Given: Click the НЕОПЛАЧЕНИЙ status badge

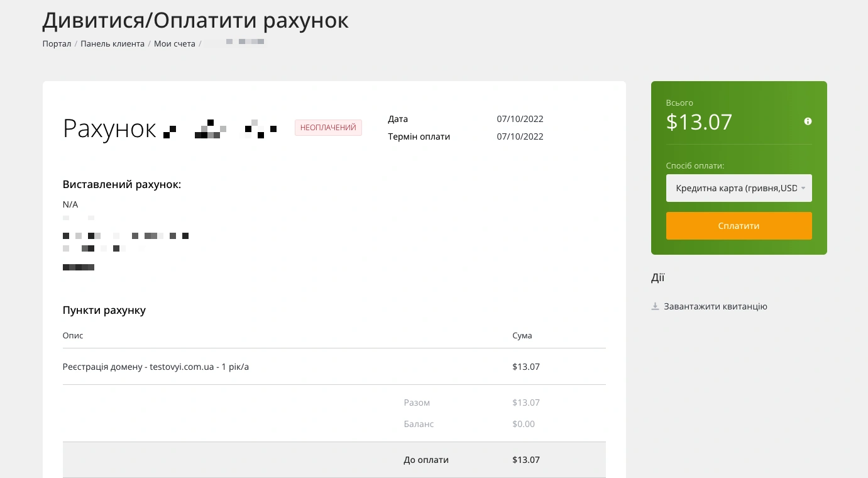Looking at the screenshot, I should 328,128.
